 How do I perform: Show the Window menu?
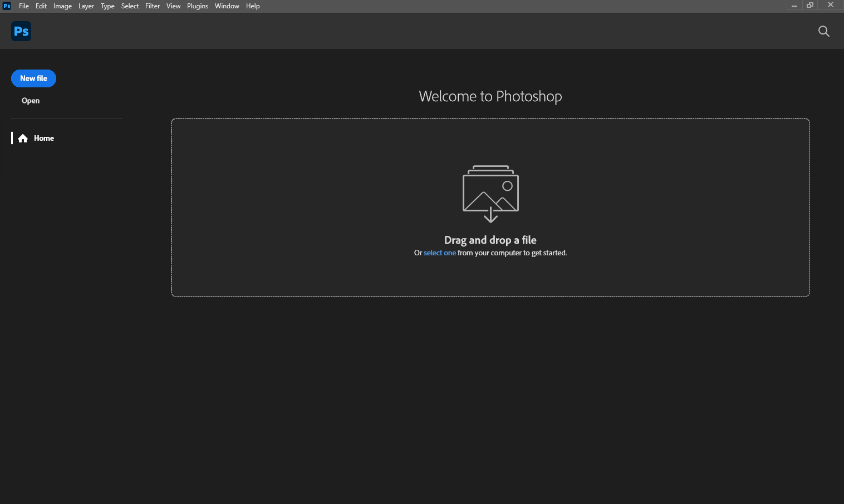(x=227, y=6)
